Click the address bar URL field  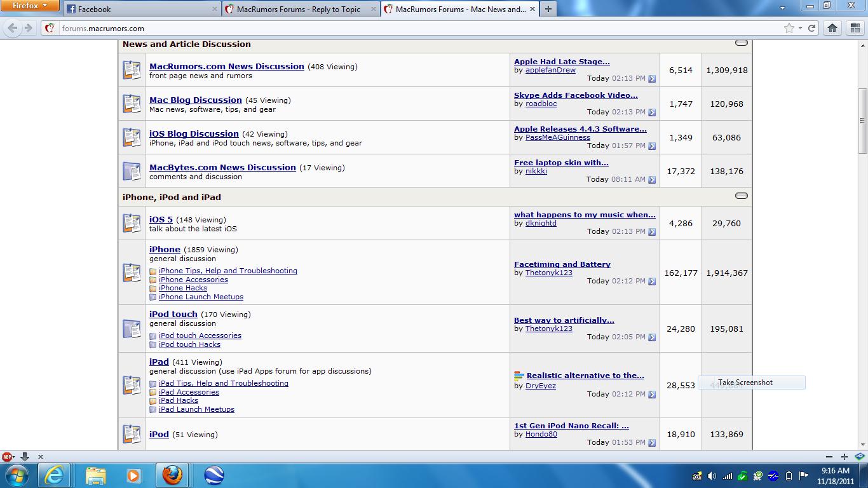[419, 28]
